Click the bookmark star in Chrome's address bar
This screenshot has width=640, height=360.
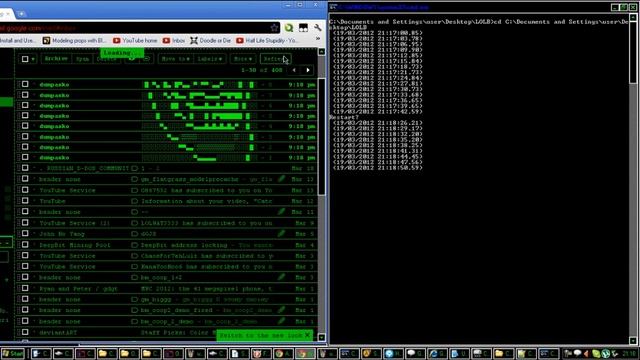[274, 28]
